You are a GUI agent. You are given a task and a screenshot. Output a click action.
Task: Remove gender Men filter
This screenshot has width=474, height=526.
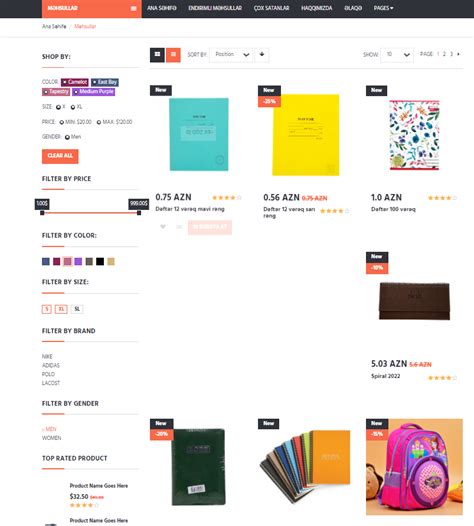67,137
